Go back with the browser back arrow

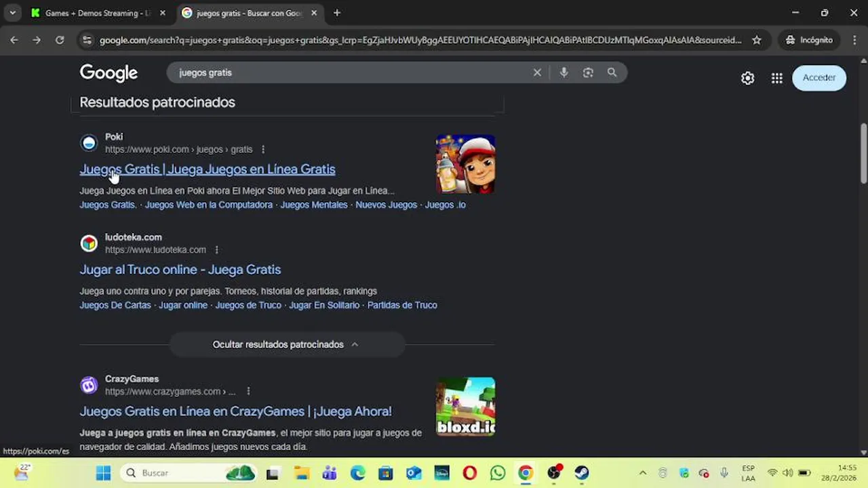click(14, 40)
